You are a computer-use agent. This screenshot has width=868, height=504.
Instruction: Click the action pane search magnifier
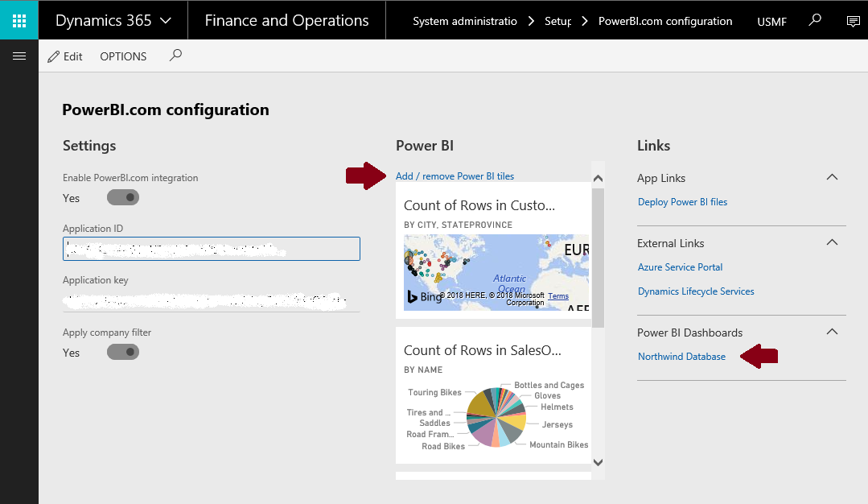175,56
